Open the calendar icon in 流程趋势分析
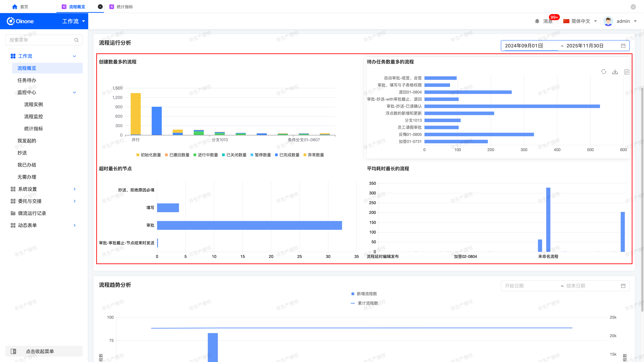 point(623,286)
